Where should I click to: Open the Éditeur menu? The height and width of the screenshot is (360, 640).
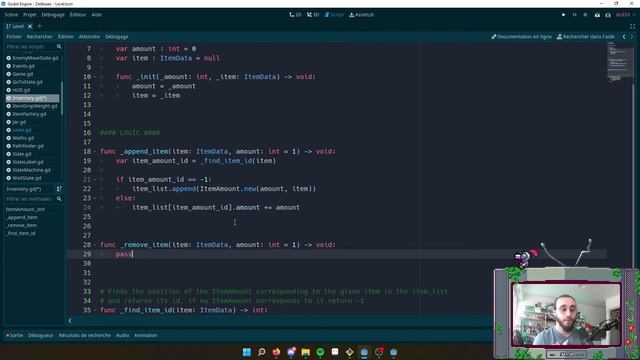pos(78,15)
